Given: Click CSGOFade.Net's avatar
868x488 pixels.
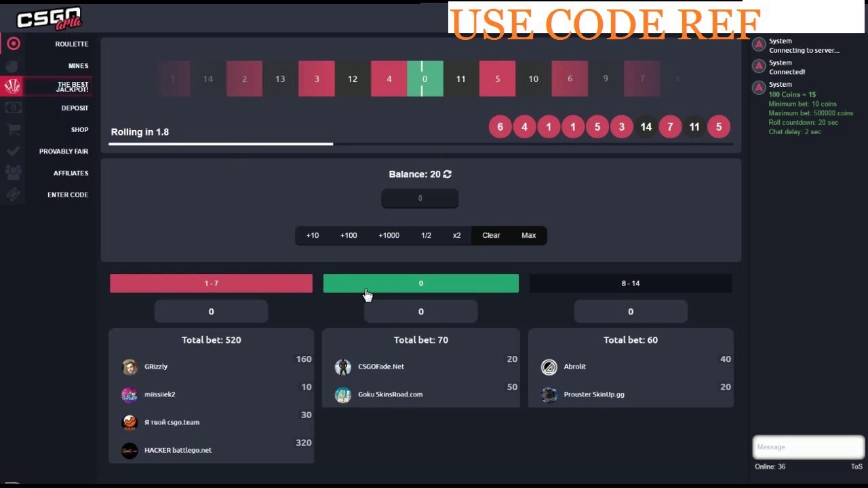Looking at the screenshot, I should click(x=343, y=367).
